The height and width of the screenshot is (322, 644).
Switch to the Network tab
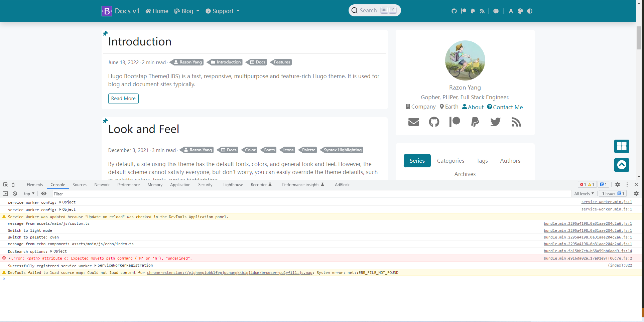pyautogui.click(x=102, y=184)
